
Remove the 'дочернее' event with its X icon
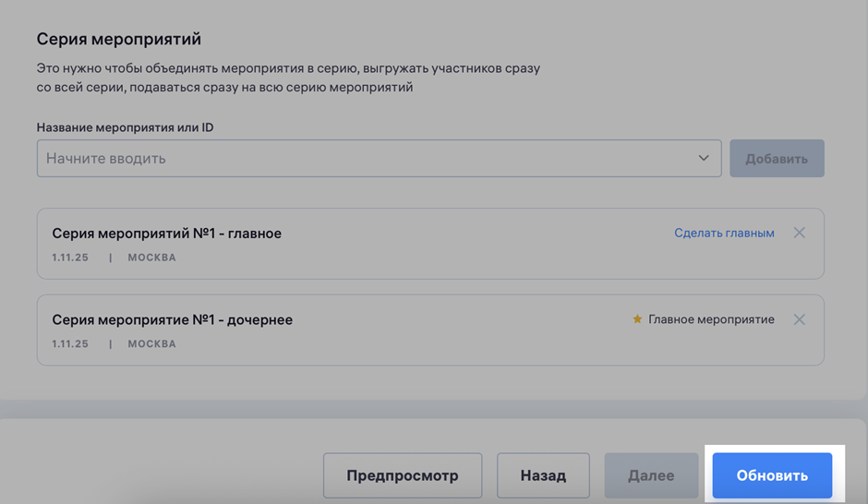coord(799,319)
